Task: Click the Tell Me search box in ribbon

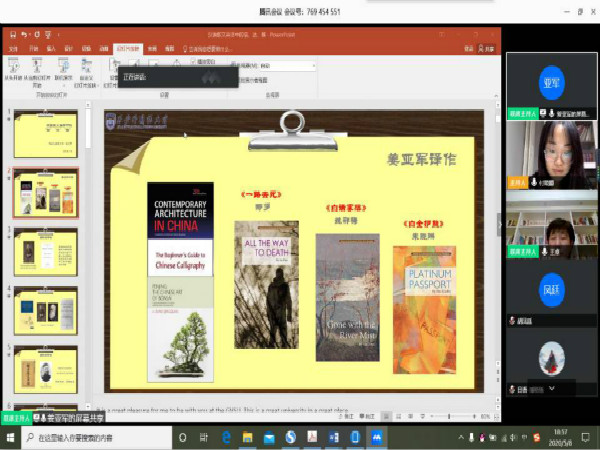Action: pyautogui.click(x=208, y=49)
